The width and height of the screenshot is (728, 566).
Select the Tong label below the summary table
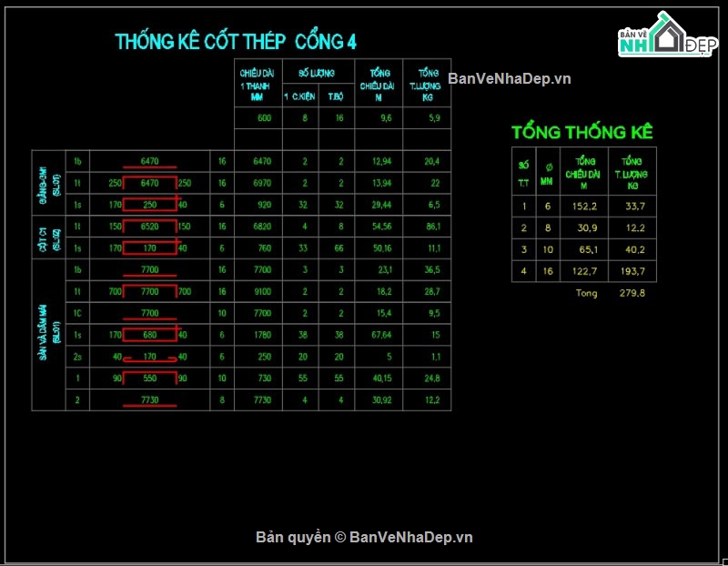click(x=586, y=293)
